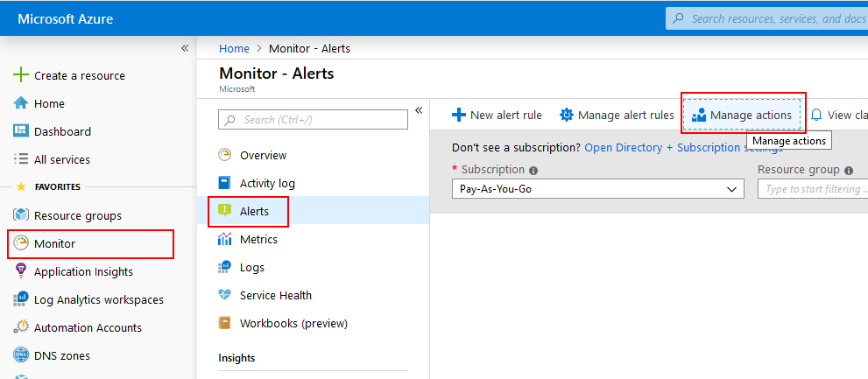Click the DNS zones globe icon
Viewport: 868px width, 379px height.
pos(20,355)
